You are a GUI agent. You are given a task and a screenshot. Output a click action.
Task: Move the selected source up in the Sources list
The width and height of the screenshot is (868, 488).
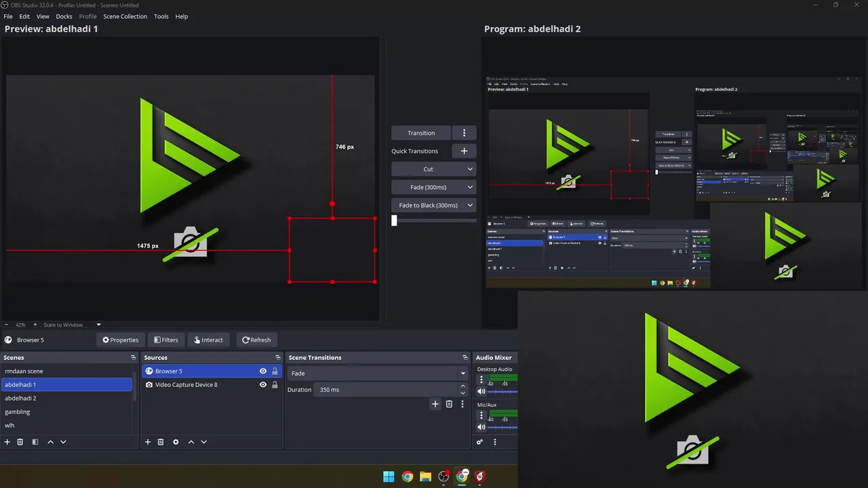tap(191, 442)
